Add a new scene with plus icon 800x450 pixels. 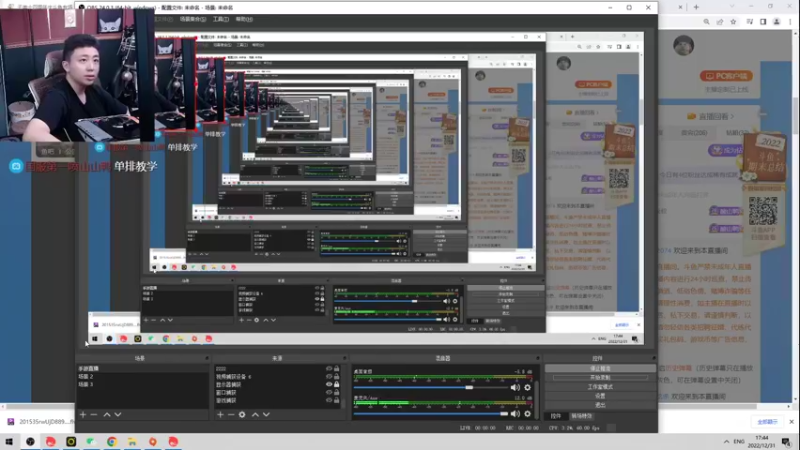(83, 415)
